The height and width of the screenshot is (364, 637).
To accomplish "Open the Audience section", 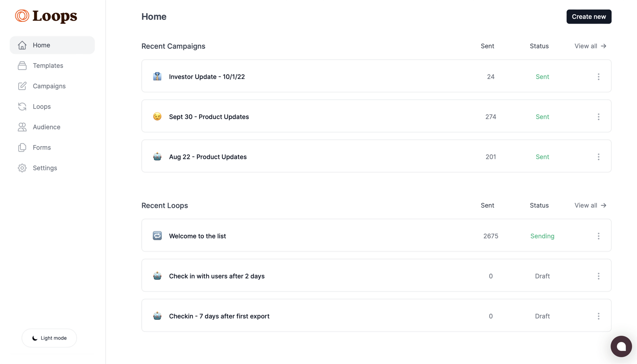I will [47, 127].
